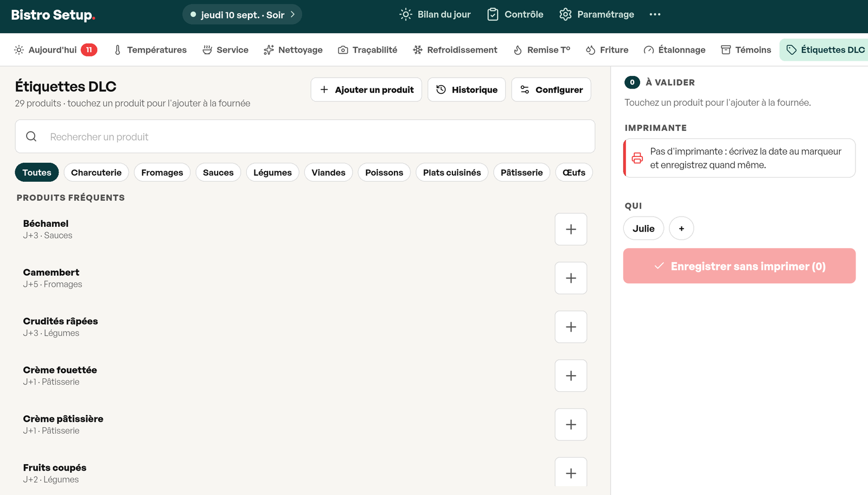Open Refroidissement tab

(455, 50)
